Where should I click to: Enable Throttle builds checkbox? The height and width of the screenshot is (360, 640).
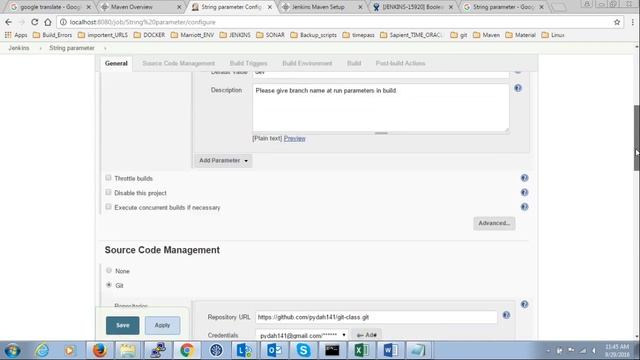tap(108, 178)
